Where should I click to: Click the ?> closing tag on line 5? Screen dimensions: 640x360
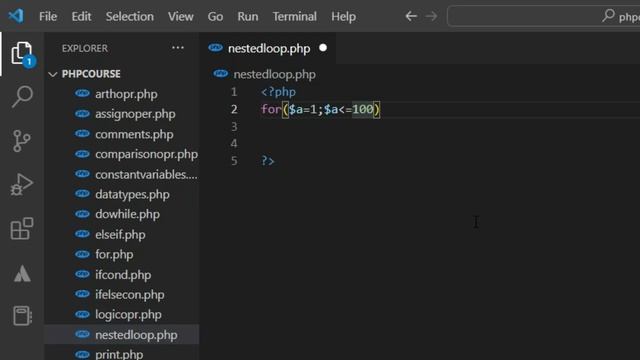coord(268,161)
